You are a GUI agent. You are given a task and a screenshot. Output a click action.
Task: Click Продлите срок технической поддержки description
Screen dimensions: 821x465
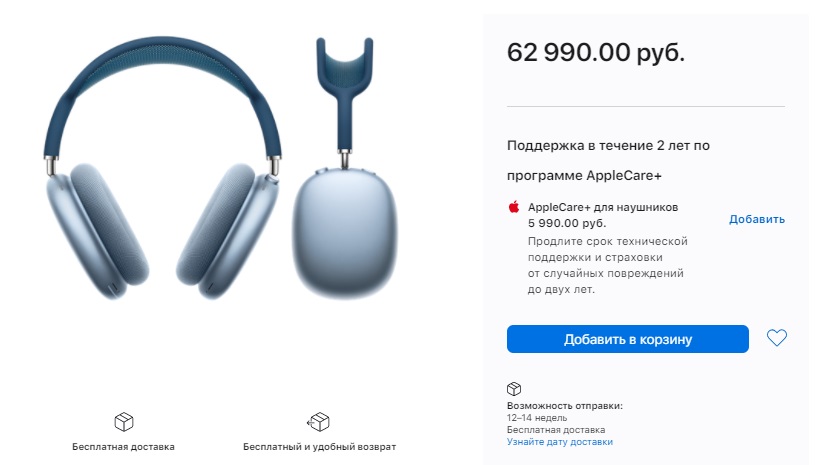tap(607, 265)
